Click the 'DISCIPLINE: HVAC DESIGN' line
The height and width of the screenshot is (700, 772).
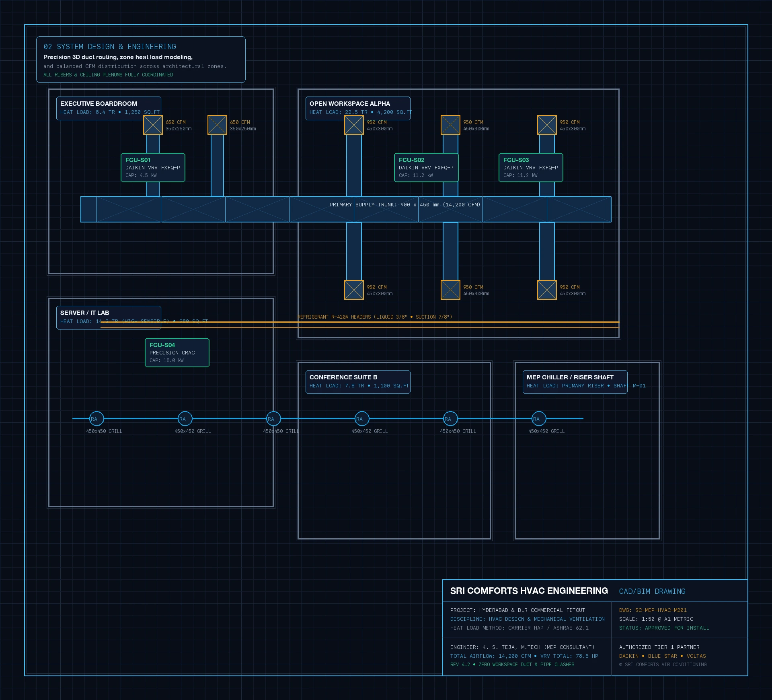coord(528,619)
